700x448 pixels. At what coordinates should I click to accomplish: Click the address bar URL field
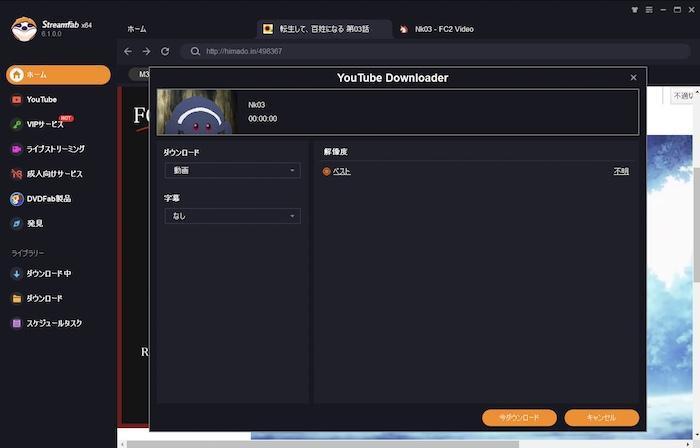(435, 51)
